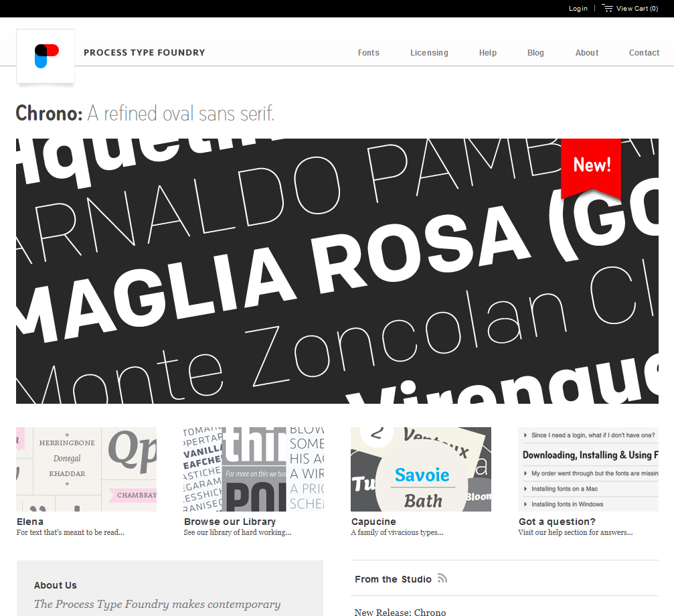Open the Chrono hero banner image
The height and width of the screenshot is (616, 674).
click(x=337, y=271)
